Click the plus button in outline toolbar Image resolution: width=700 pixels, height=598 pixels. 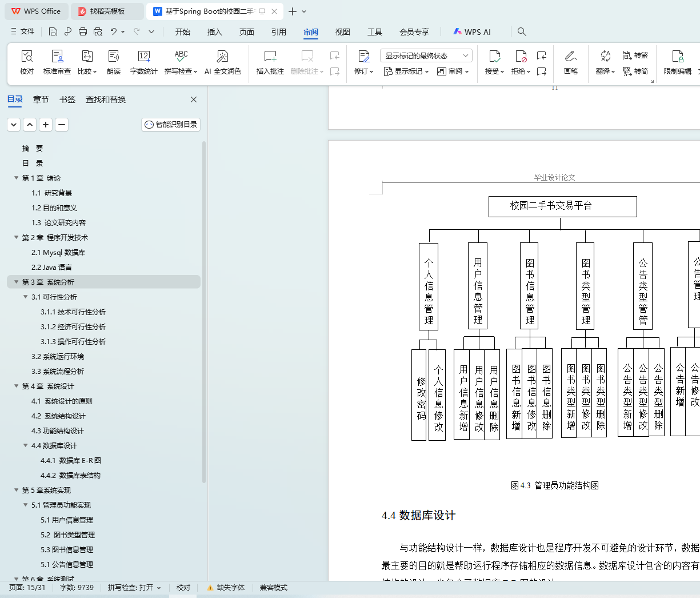point(46,125)
